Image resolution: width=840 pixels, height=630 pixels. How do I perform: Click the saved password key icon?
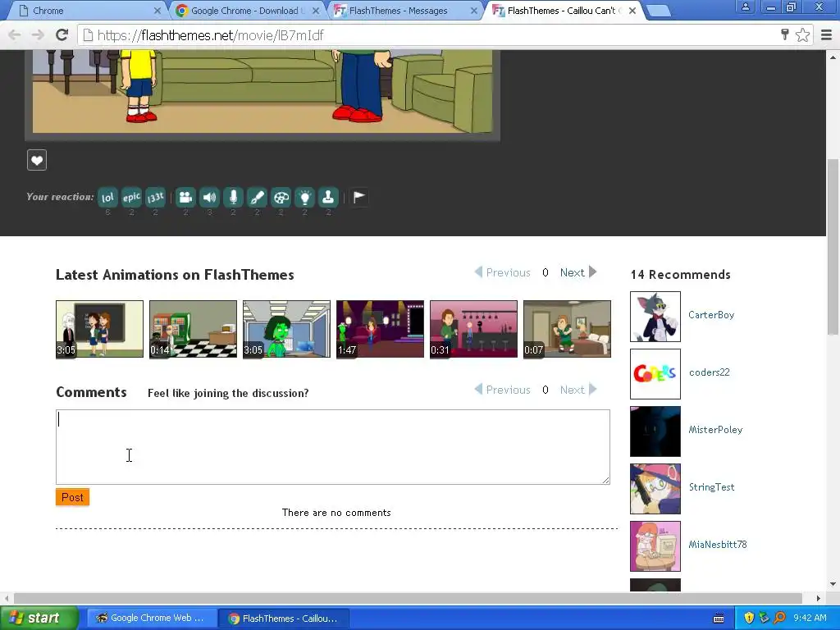(785, 34)
